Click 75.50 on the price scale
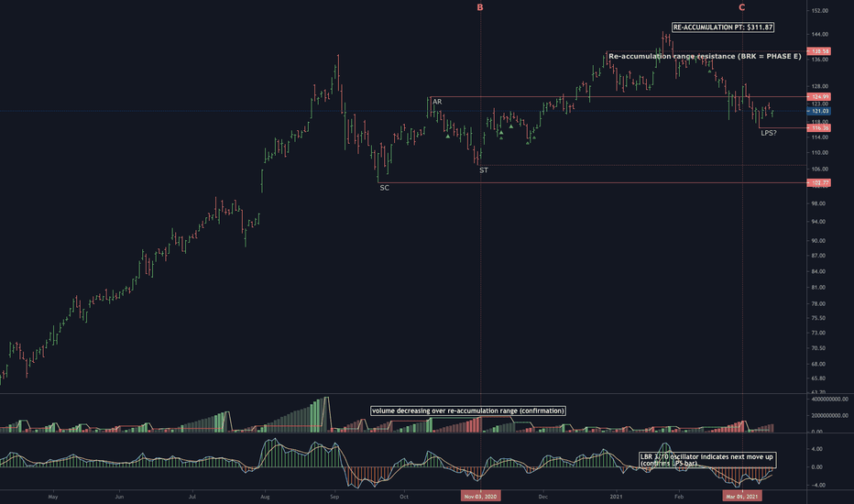Viewport: 854px width, 504px height. click(x=818, y=318)
